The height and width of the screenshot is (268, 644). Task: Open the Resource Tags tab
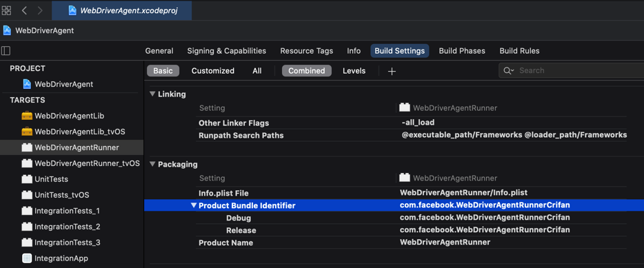[306, 51]
